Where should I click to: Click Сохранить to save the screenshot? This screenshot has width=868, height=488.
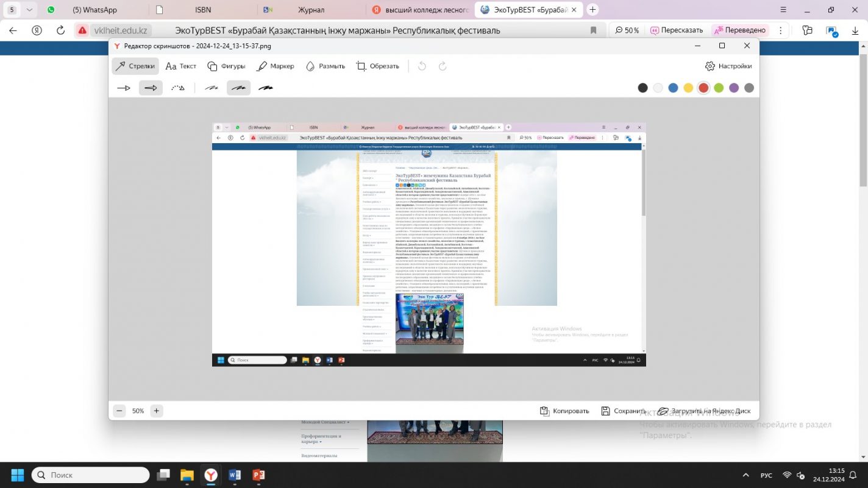623,411
